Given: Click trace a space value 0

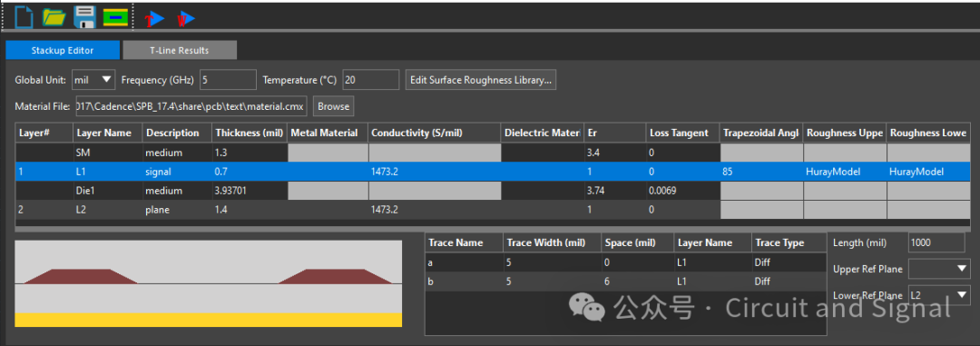Looking at the screenshot, I should click(x=638, y=262).
